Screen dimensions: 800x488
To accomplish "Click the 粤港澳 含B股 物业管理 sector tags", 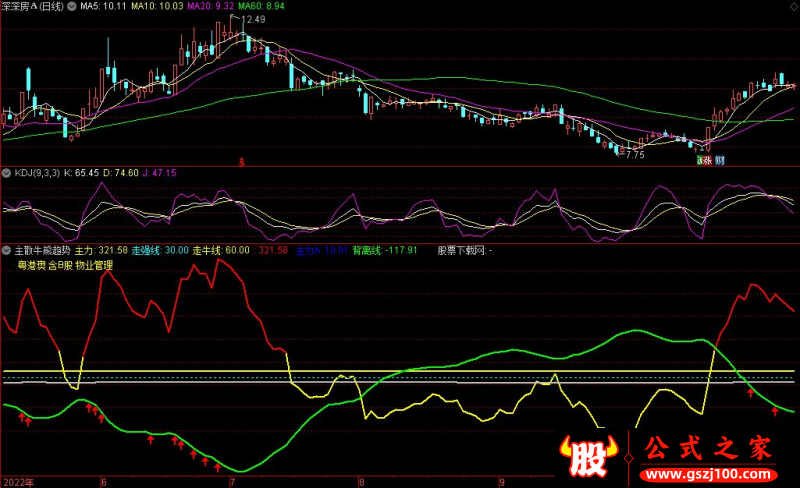I will tap(66, 265).
